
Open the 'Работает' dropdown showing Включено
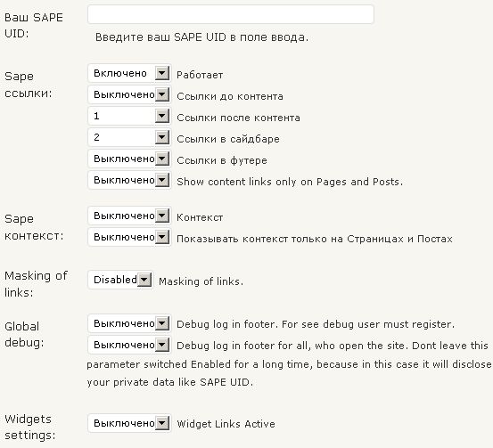[129, 74]
